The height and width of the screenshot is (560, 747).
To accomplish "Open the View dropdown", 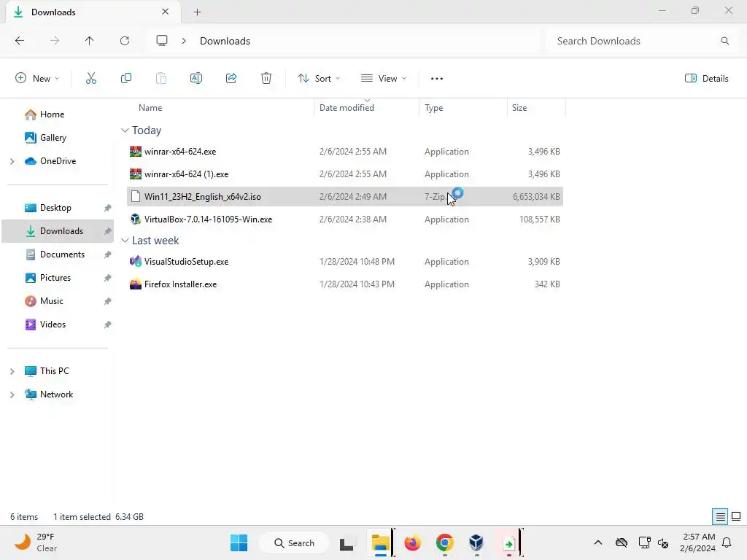I will (384, 79).
